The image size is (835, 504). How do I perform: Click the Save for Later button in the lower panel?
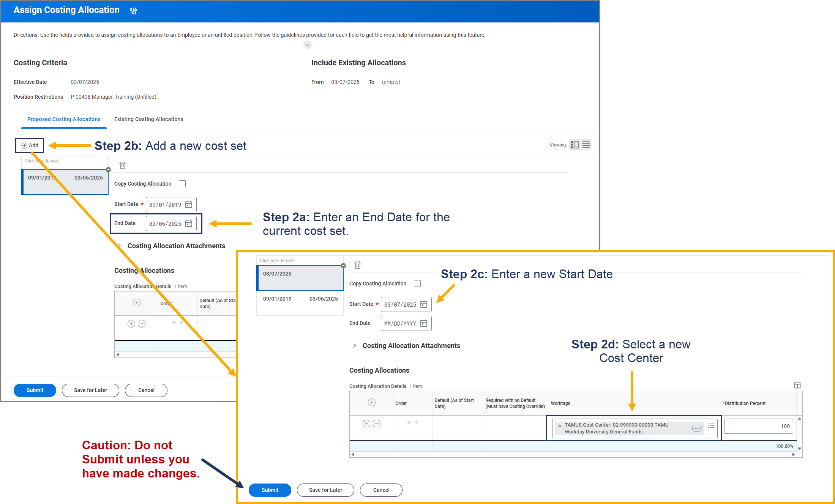(325, 490)
